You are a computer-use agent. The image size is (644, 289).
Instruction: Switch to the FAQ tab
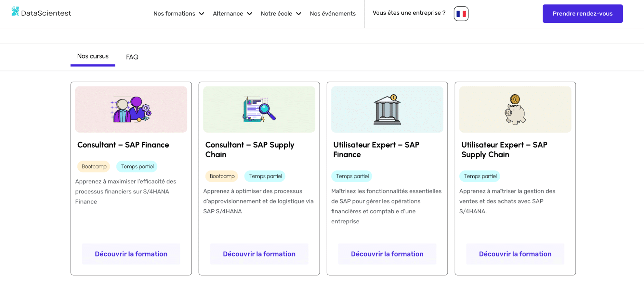click(132, 57)
